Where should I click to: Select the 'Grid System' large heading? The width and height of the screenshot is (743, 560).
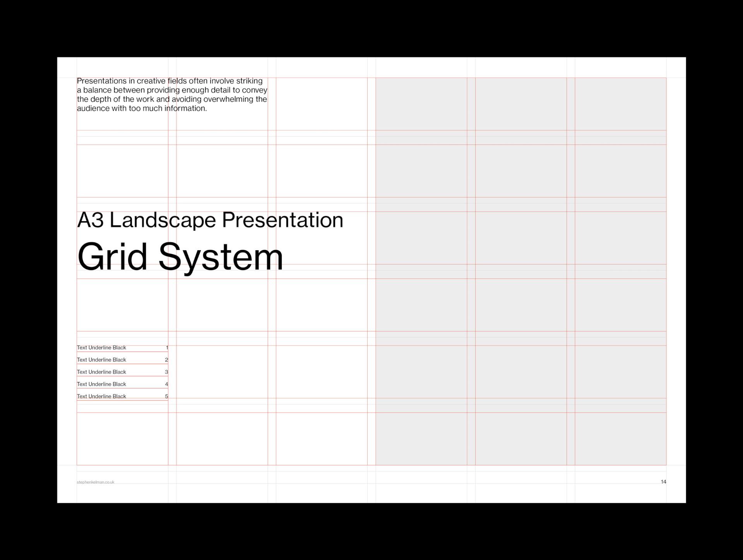pyautogui.click(x=180, y=257)
